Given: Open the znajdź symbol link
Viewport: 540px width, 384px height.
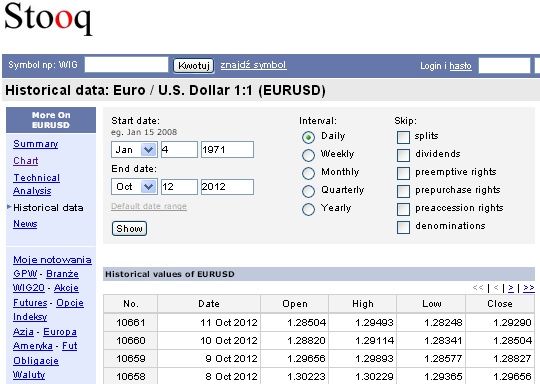Looking at the screenshot, I should point(253,65).
